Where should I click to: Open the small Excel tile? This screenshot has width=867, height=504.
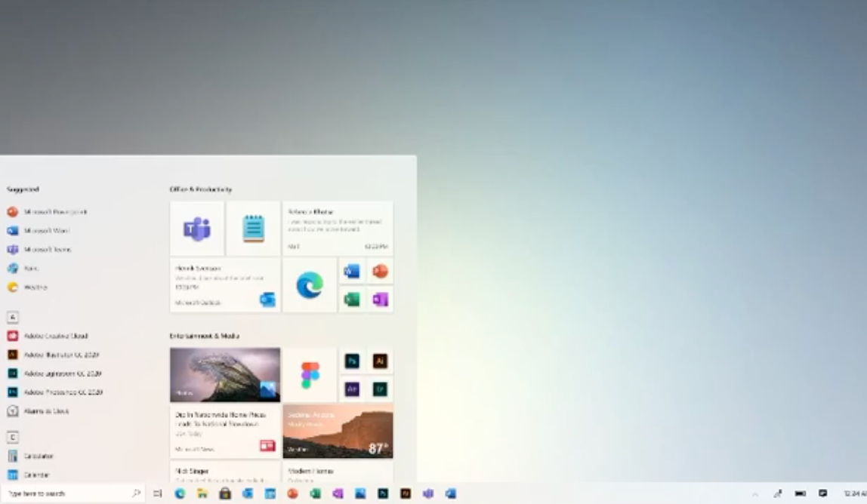click(352, 300)
